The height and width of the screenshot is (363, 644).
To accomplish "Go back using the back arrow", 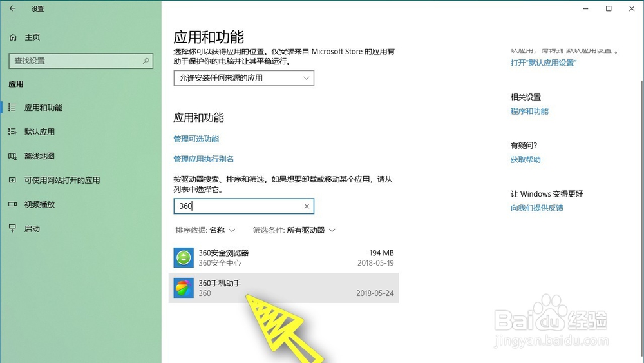I will [12, 8].
